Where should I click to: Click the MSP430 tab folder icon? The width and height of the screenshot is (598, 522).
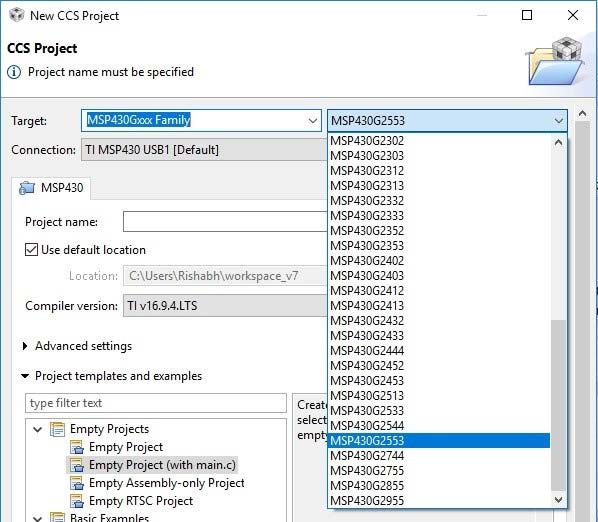(x=27, y=188)
